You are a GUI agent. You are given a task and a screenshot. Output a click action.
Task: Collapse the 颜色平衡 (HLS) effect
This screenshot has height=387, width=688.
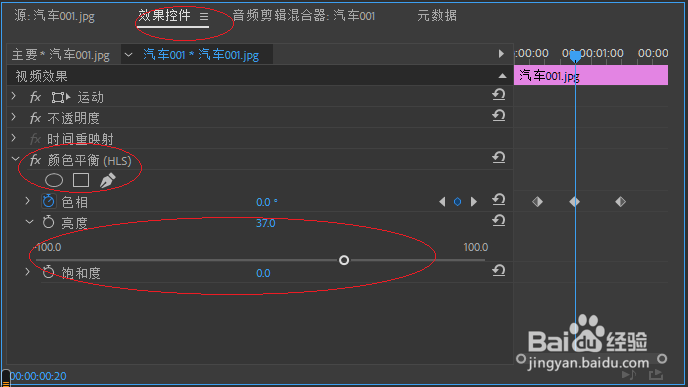click(x=15, y=159)
